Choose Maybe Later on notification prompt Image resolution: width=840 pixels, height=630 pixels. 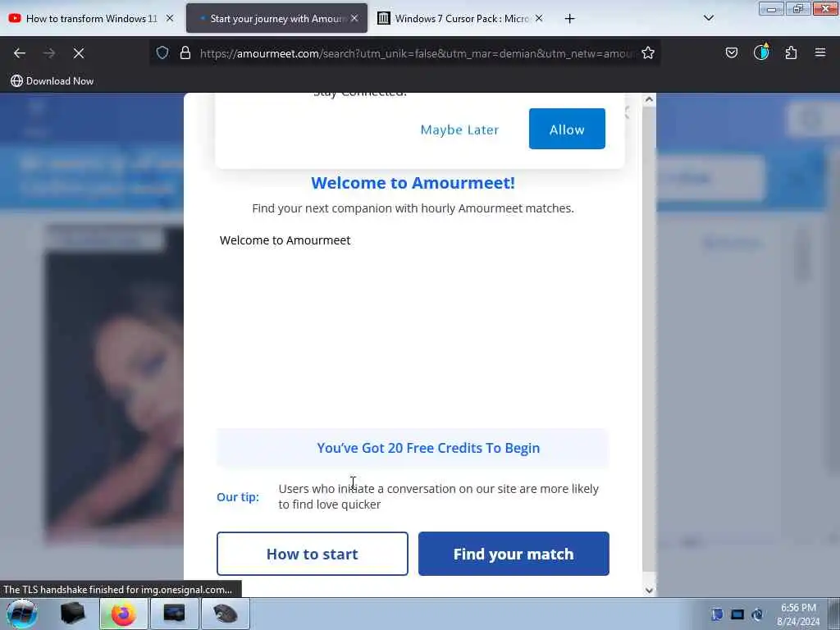coord(459,130)
